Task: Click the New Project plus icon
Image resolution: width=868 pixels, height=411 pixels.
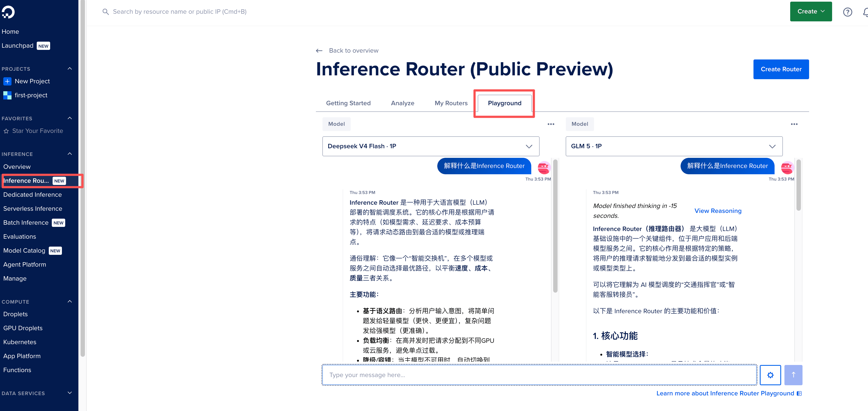Action: (x=7, y=81)
